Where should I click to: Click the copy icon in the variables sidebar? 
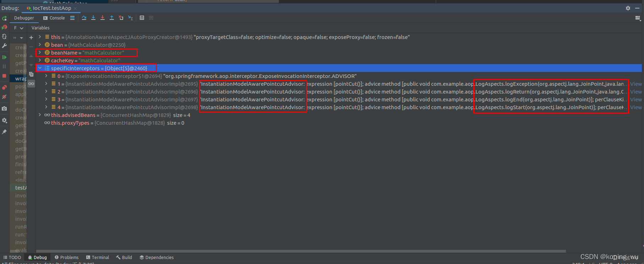tap(31, 74)
